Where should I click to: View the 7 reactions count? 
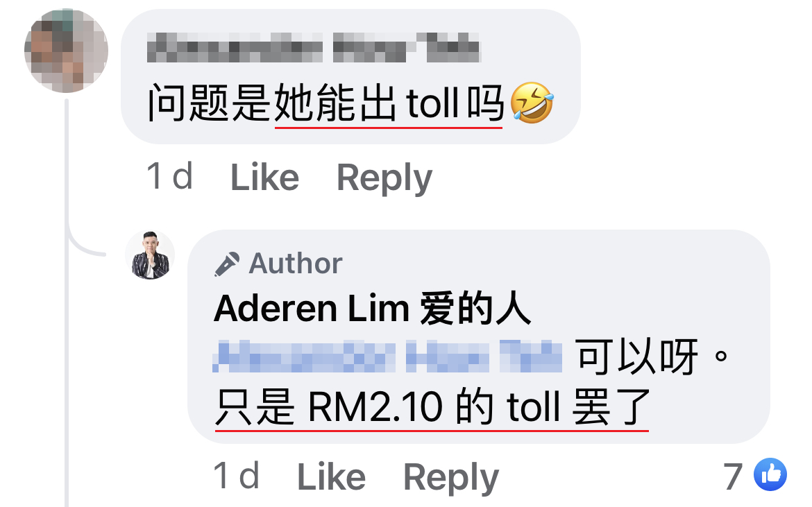coord(733,476)
